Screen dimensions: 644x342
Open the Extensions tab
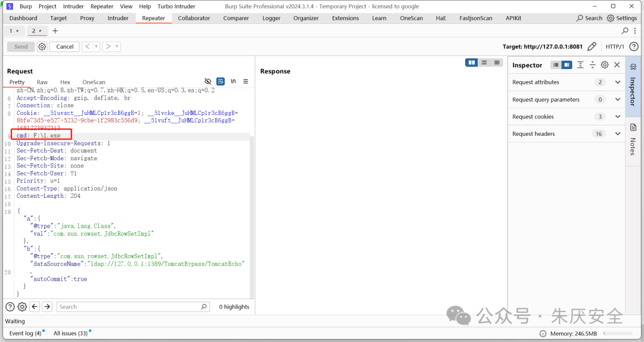[x=345, y=18]
